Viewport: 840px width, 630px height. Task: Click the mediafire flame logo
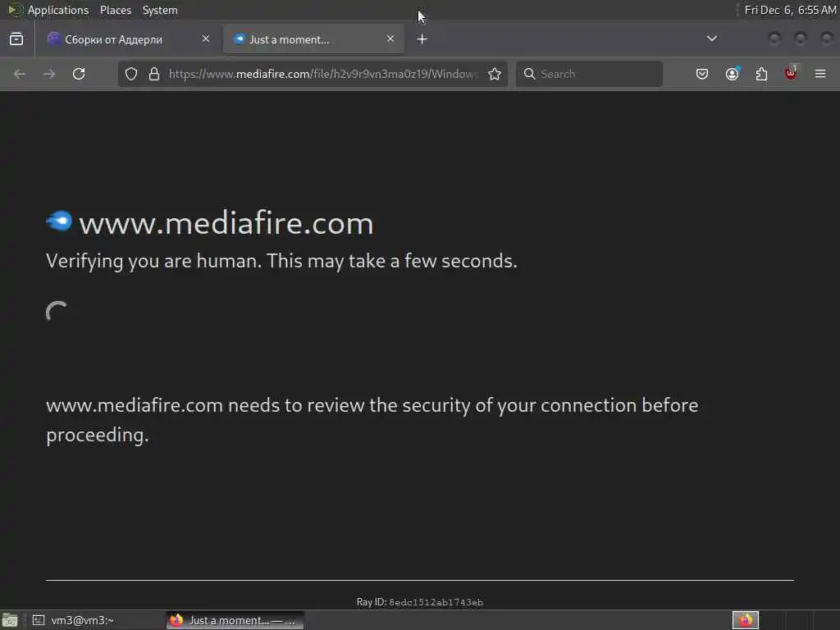click(59, 221)
